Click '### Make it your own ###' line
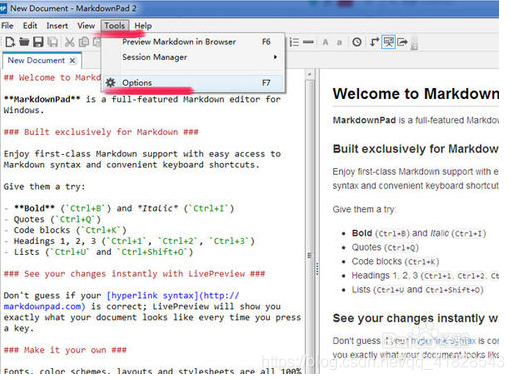Image resolution: width=514 pixels, height=380 pixels. pos(65,350)
